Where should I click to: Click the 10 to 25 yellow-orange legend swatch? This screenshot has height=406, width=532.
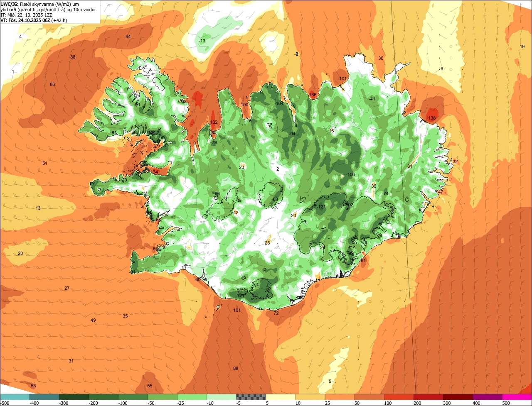pos(310,397)
